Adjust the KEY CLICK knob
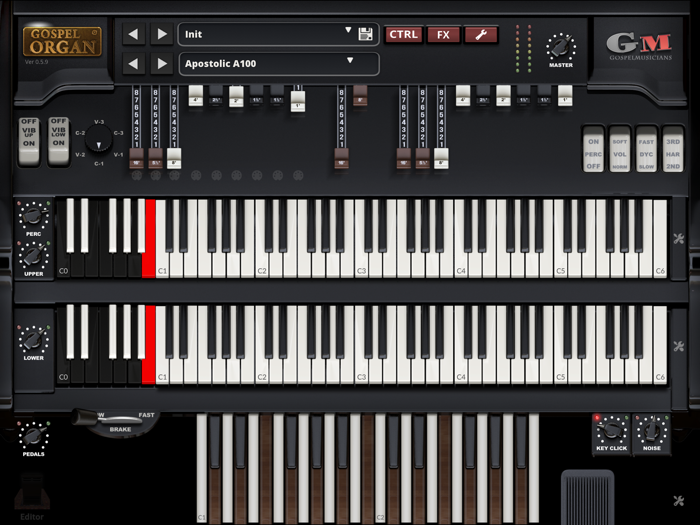Viewport: 700px width, 525px height. [611, 430]
